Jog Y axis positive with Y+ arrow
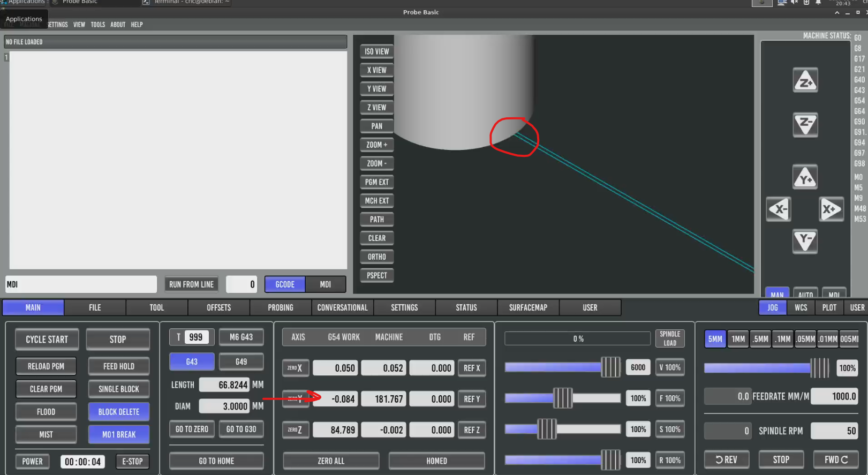Screen dimensions: 868x475 pyautogui.click(x=805, y=178)
